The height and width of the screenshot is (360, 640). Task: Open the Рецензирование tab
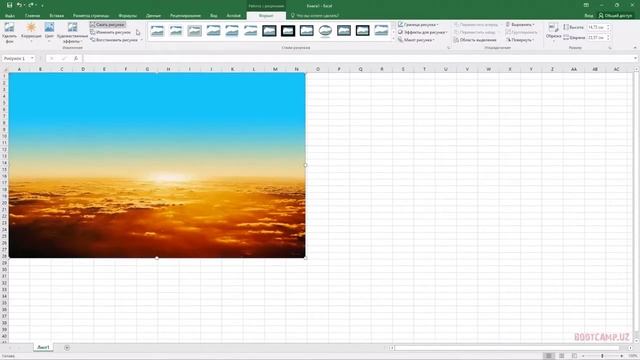point(185,16)
